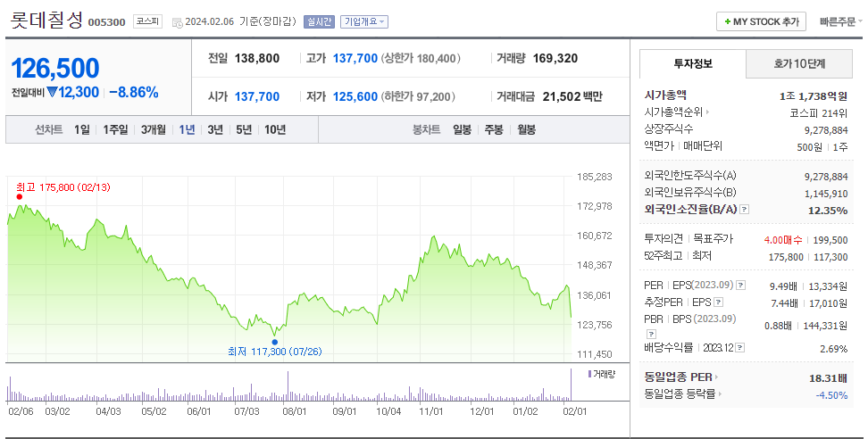This screenshot has width=868, height=439.
Task: Select the 5년 line chart period
Action: pyautogui.click(x=244, y=129)
